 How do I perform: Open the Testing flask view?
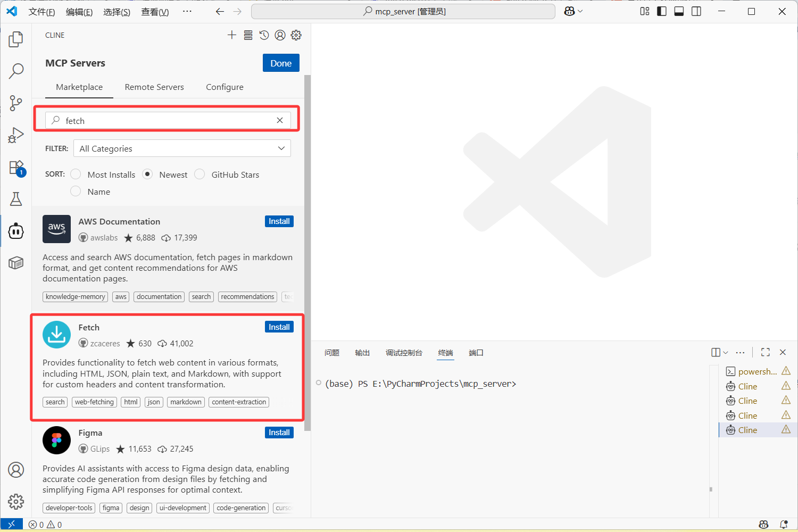[x=16, y=199]
